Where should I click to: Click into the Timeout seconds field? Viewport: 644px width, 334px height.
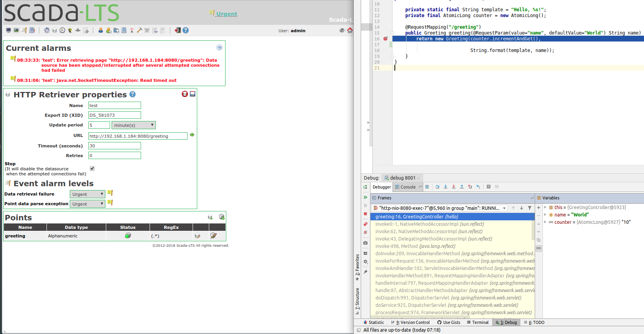click(115, 146)
